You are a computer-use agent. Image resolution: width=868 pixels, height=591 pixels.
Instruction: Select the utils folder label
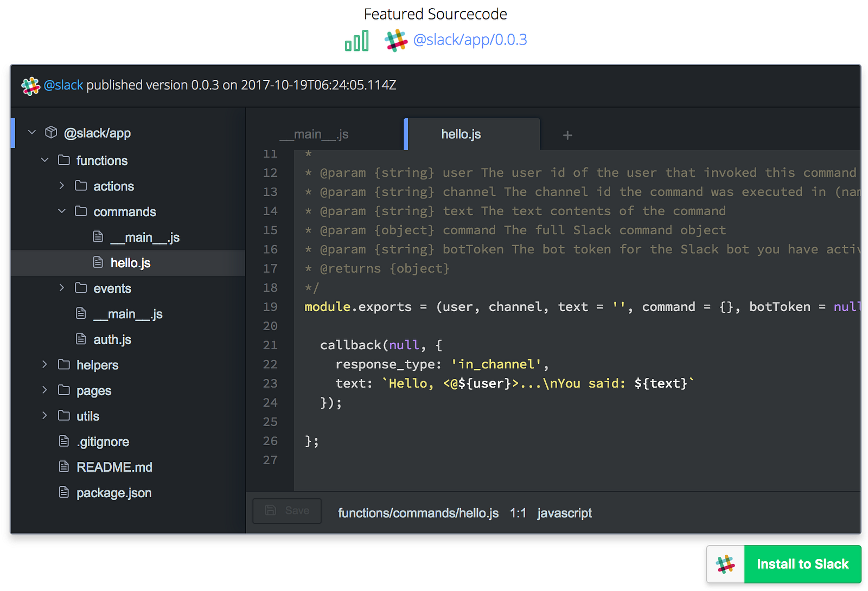click(x=88, y=416)
